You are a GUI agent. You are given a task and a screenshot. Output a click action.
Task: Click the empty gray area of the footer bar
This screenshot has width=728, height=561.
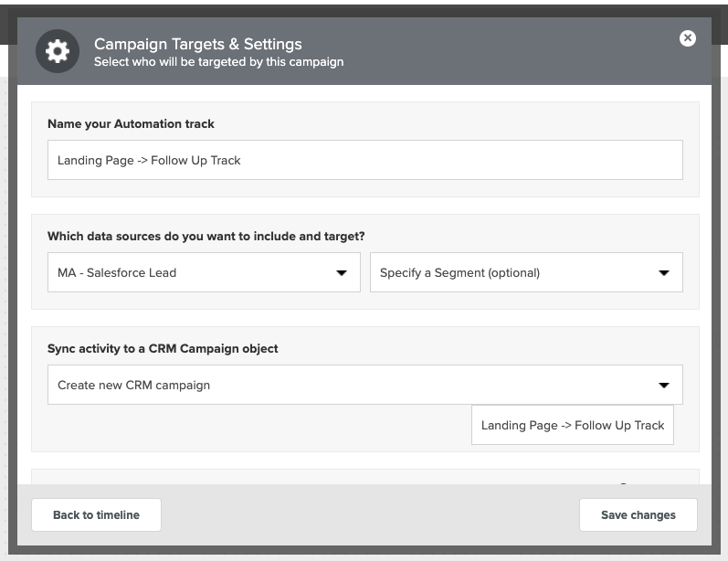(370, 514)
